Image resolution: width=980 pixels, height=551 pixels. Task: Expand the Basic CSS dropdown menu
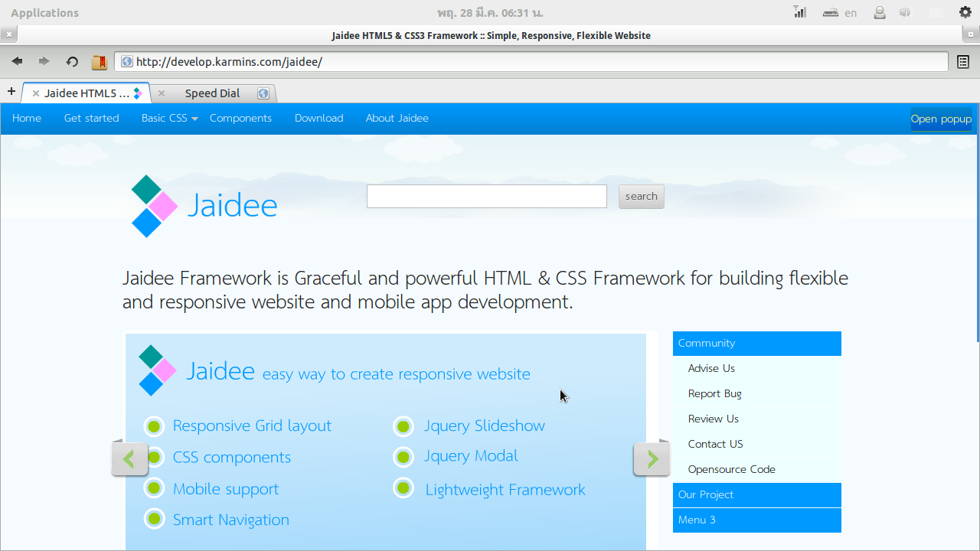[165, 118]
